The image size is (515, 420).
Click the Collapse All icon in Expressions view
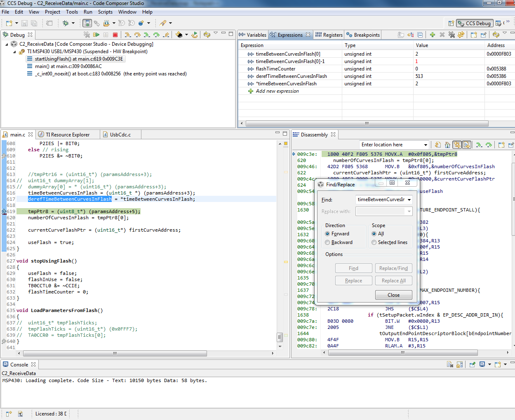click(x=420, y=35)
